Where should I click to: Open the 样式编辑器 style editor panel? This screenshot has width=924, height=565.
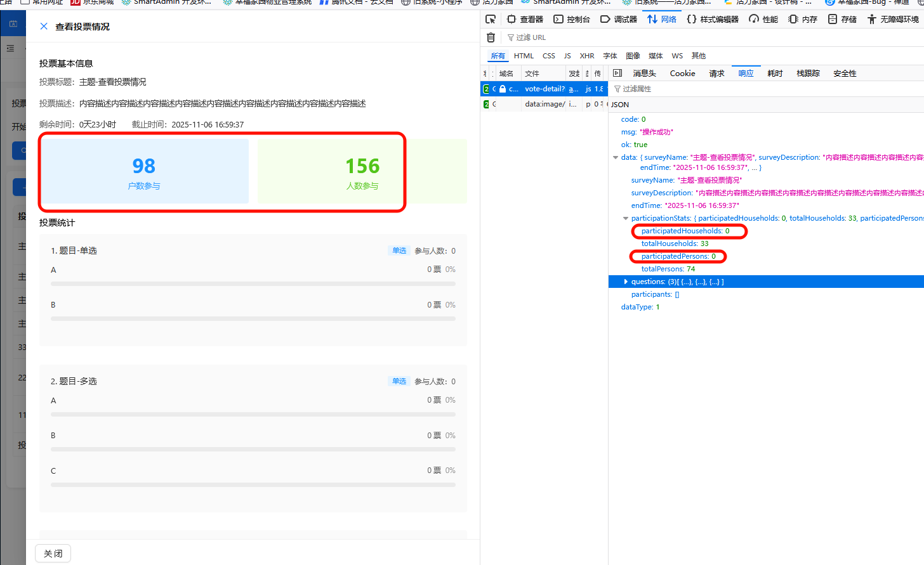point(713,19)
